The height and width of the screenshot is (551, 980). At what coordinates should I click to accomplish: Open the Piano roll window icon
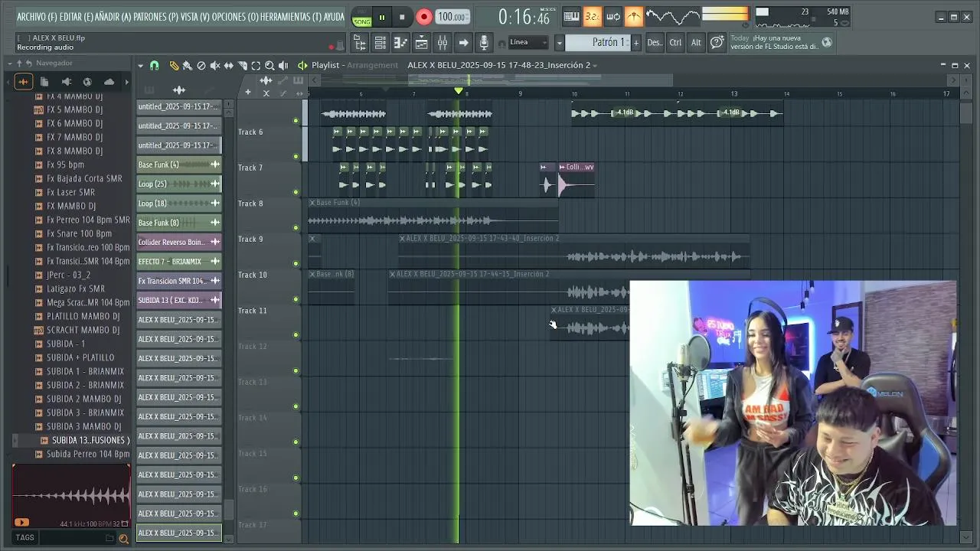click(x=400, y=43)
